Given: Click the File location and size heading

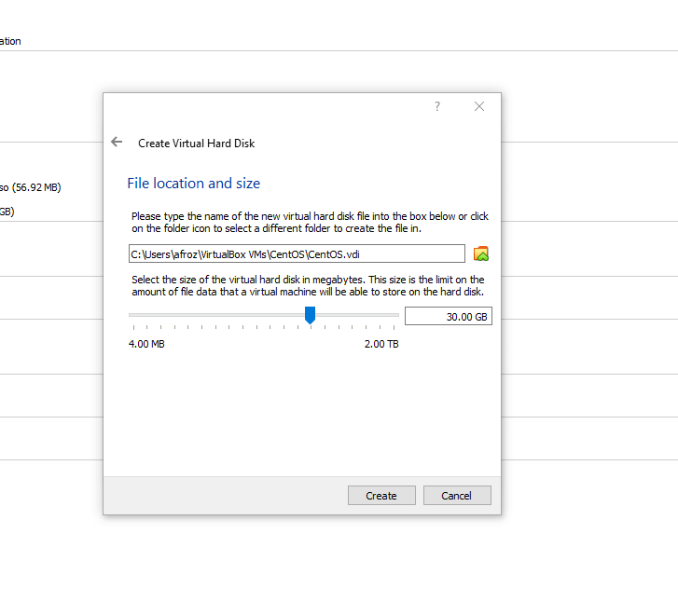Looking at the screenshot, I should tap(193, 184).
